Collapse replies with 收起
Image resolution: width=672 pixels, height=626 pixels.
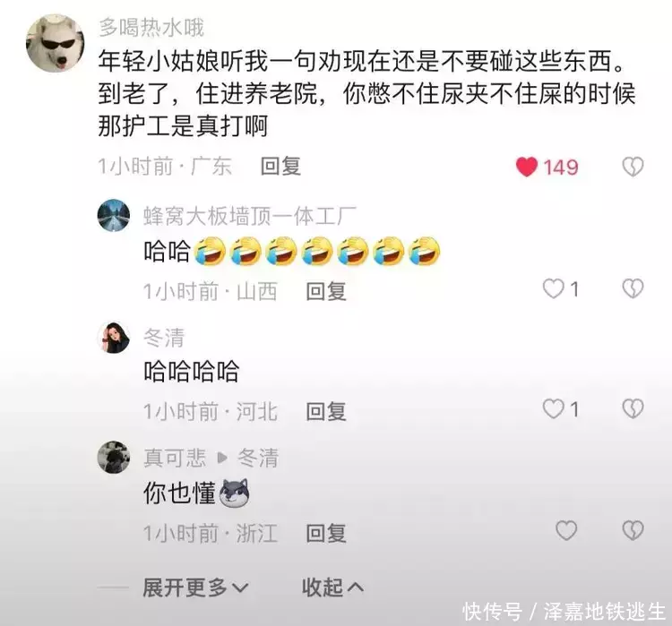[x=333, y=587]
